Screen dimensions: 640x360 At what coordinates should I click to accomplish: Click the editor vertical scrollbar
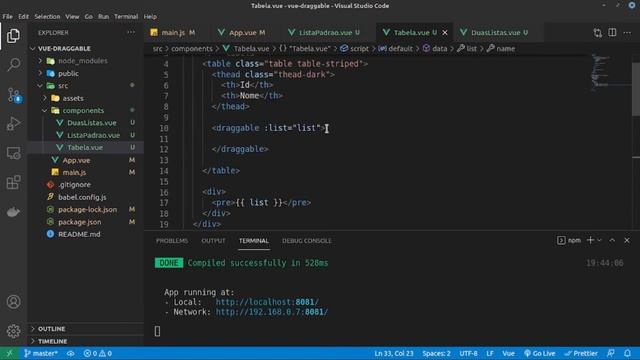[x=636, y=90]
